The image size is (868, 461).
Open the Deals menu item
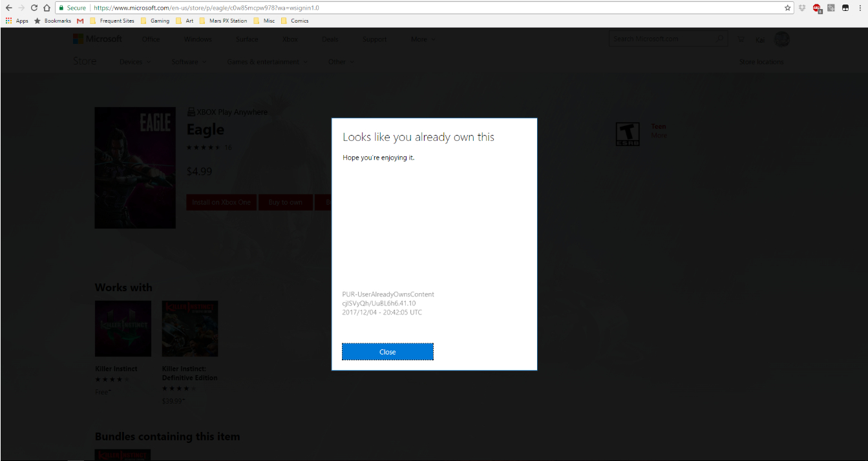tap(330, 39)
